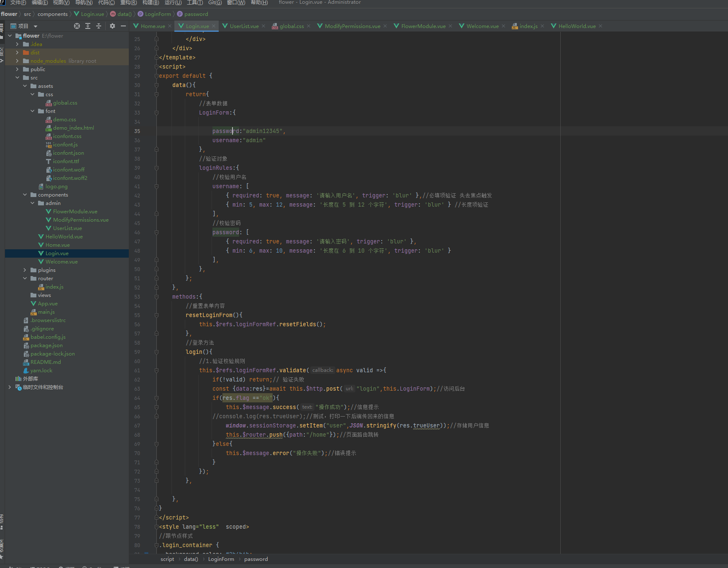Screen dimensions: 728x568
Task: Click the 'LoginForm' breadcrumb in the top navigation bar
Action: tap(158, 14)
